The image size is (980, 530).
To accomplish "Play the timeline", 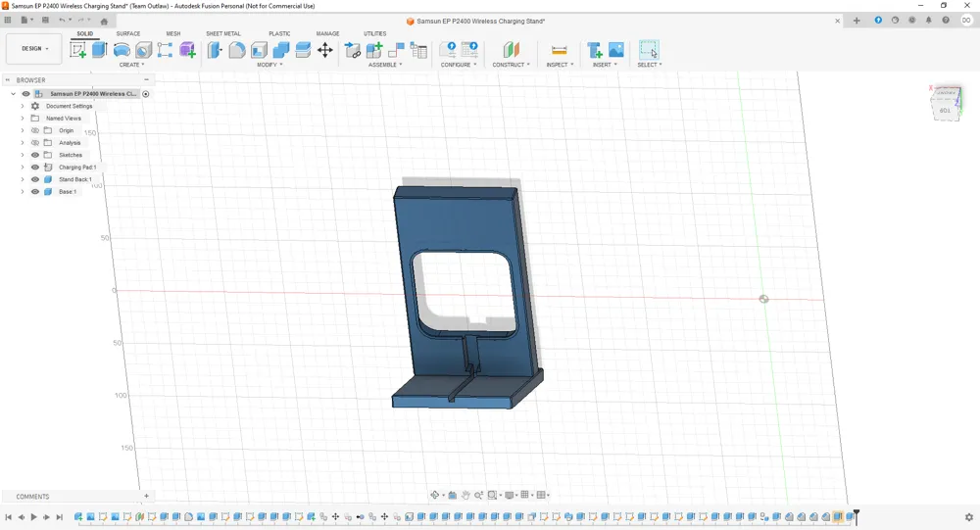I will [33, 517].
